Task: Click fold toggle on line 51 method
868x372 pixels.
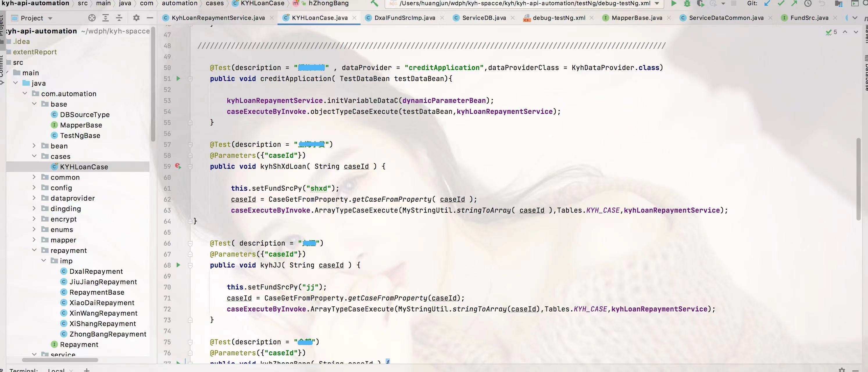Action: [190, 78]
